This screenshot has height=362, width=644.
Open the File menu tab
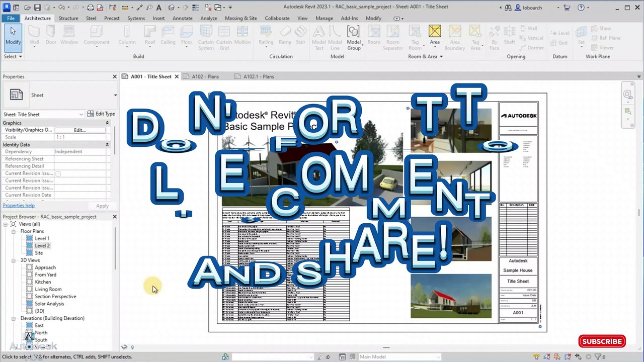tap(11, 18)
